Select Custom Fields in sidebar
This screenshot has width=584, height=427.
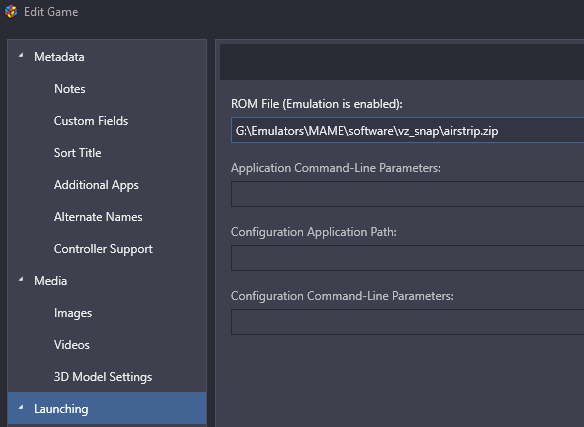91,121
